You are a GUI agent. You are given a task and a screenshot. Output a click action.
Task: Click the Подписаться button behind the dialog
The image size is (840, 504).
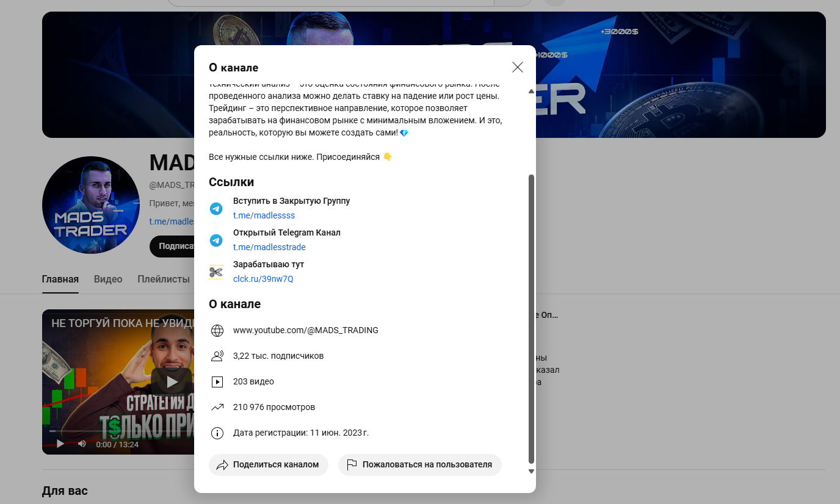pos(172,246)
